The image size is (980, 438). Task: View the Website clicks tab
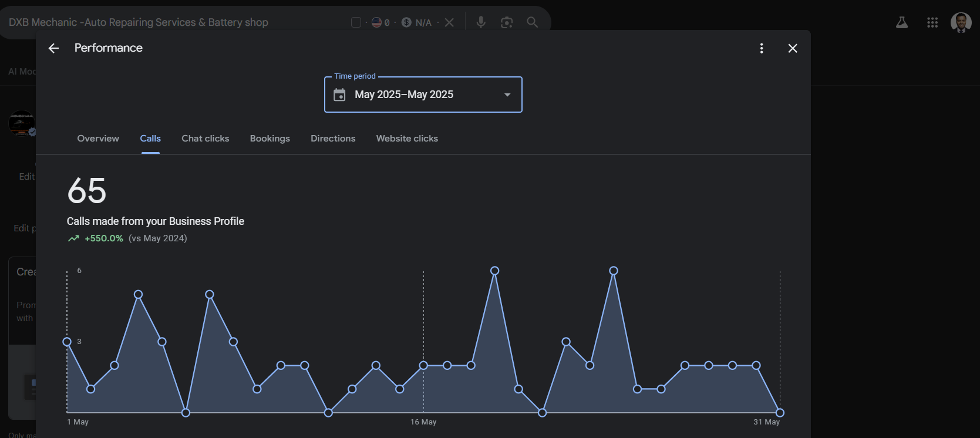(407, 139)
